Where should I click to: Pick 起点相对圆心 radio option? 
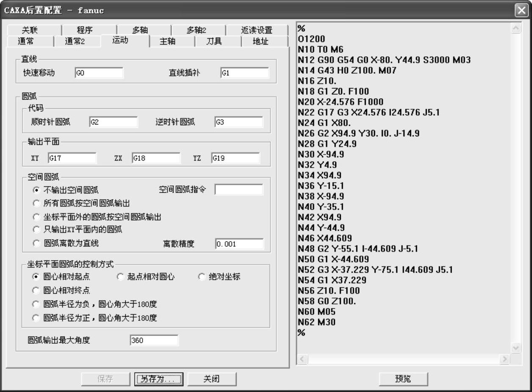click(x=120, y=277)
